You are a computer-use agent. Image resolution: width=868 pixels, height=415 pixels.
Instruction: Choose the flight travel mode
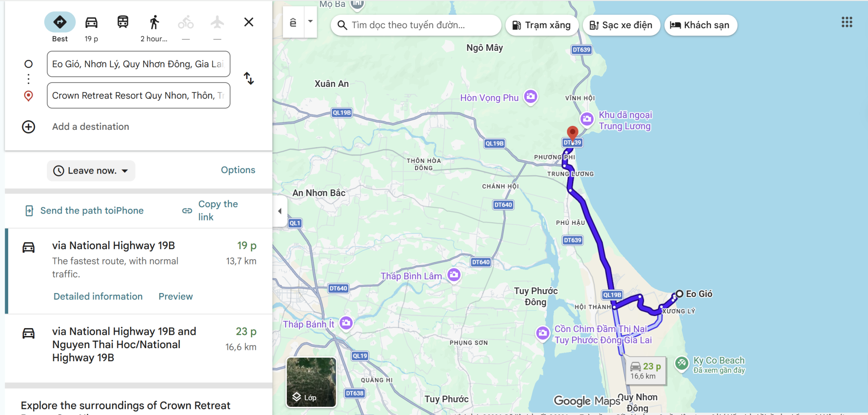coord(217,22)
